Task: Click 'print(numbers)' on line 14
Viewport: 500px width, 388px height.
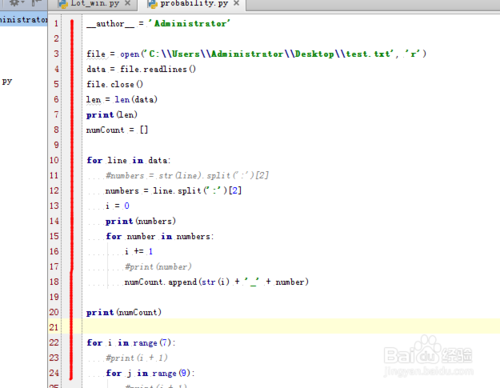Action: tap(141, 221)
